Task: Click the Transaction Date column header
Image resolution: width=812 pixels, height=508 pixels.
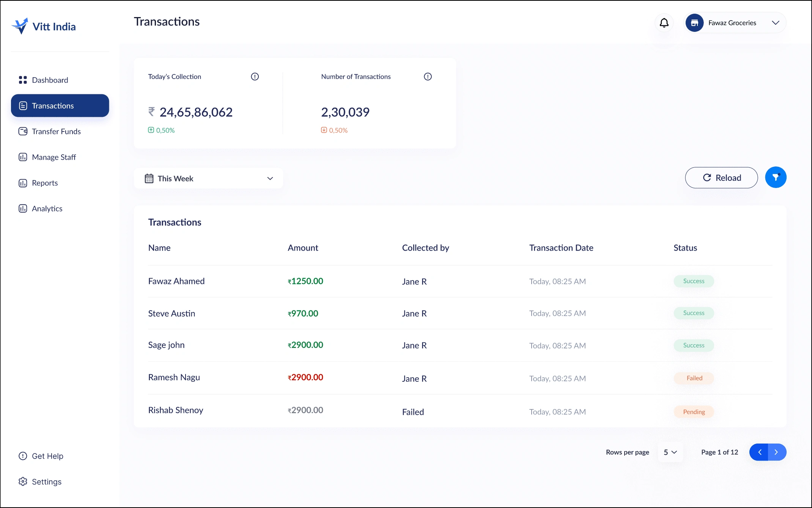Action: click(x=561, y=248)
